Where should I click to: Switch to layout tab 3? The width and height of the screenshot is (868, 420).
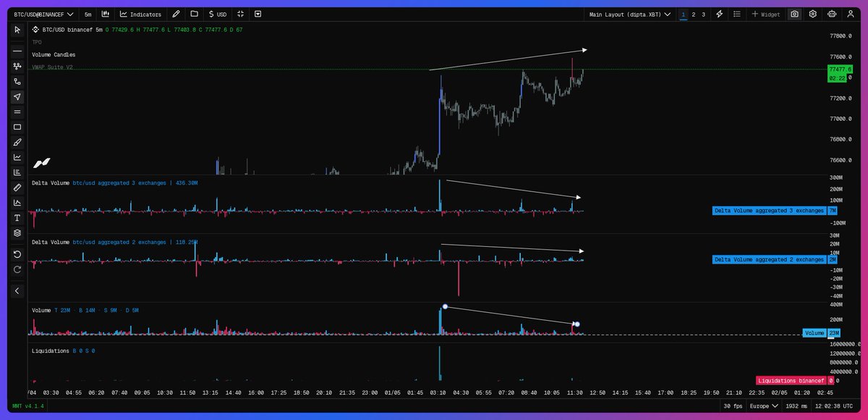(x=703, y=14)
